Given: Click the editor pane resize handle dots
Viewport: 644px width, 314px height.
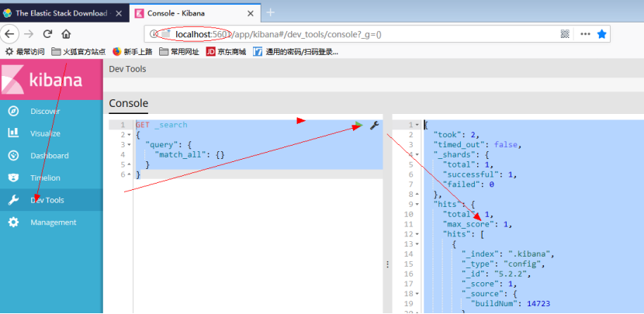Looking at the screenshot, I should coord(387,264).
